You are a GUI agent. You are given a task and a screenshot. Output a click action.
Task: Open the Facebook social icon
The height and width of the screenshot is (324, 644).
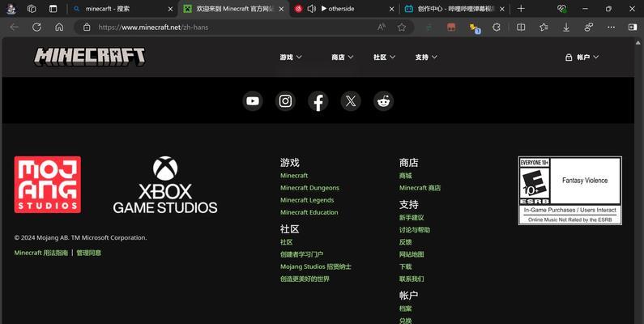click(x=318, y=101)
